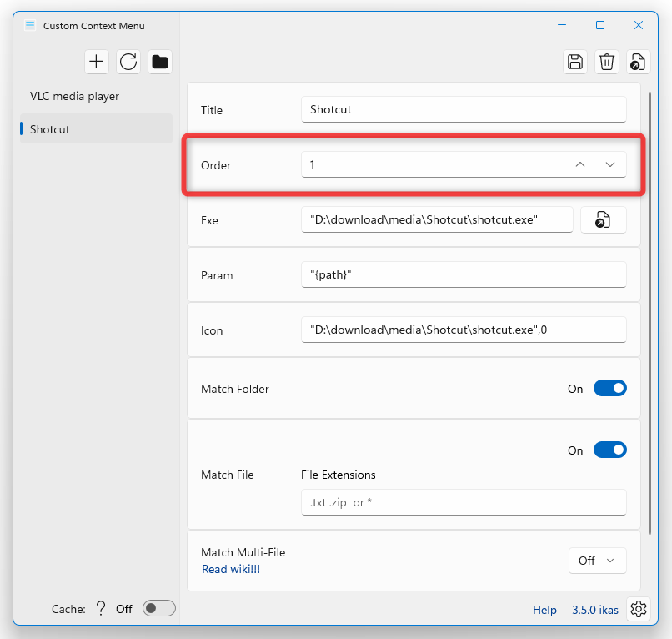Screen dimensions: 672x639
Task: Click the File Extensions input
Action: point(464,502)
